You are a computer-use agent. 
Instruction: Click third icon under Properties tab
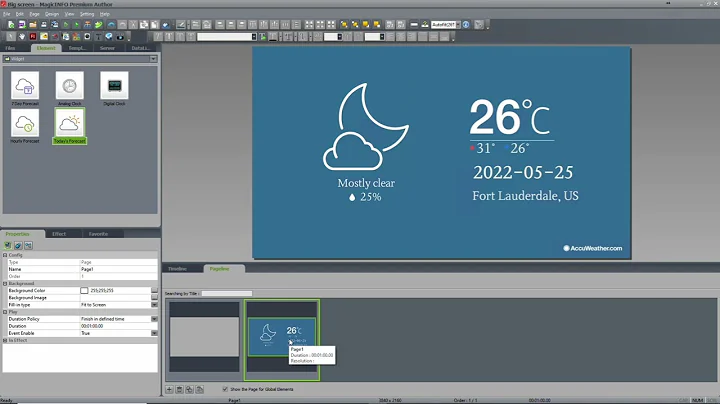(28, 246)
